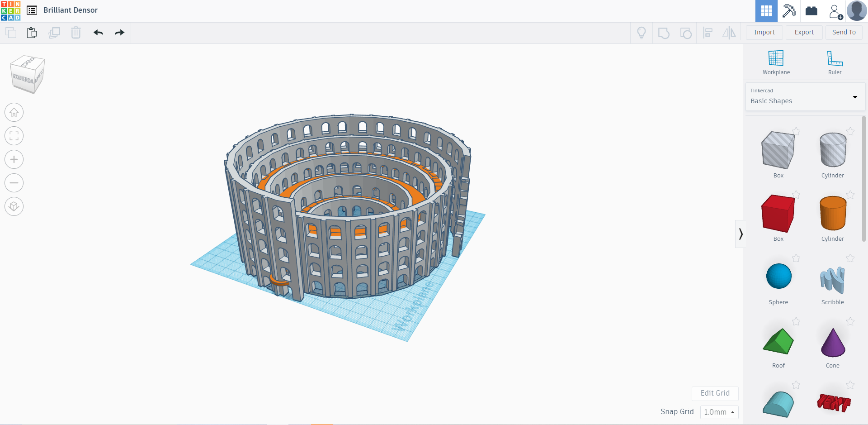Viewport: 868px width, 425px height.
Task: Click the Copy icon
Action: (11, 33)
